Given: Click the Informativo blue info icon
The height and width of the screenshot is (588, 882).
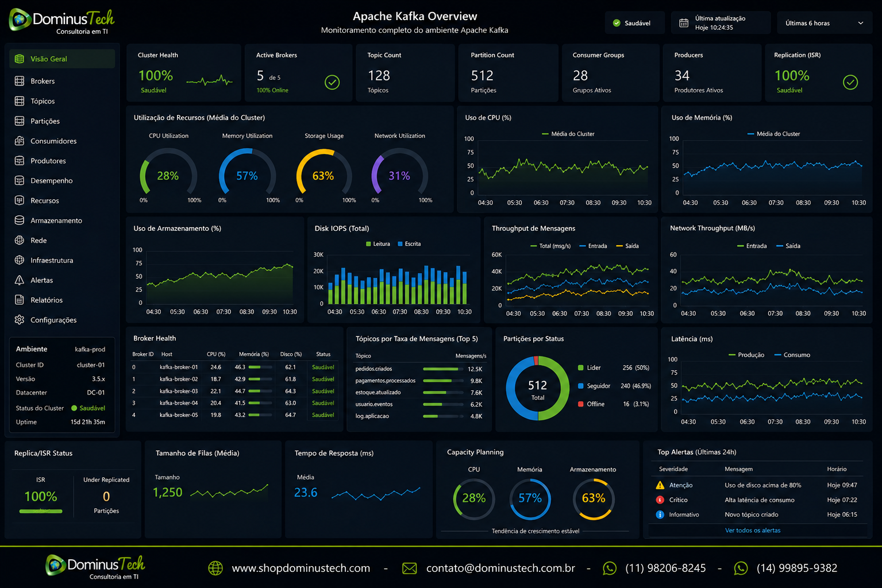Looking at the screenshot, I should pos(660,514).
